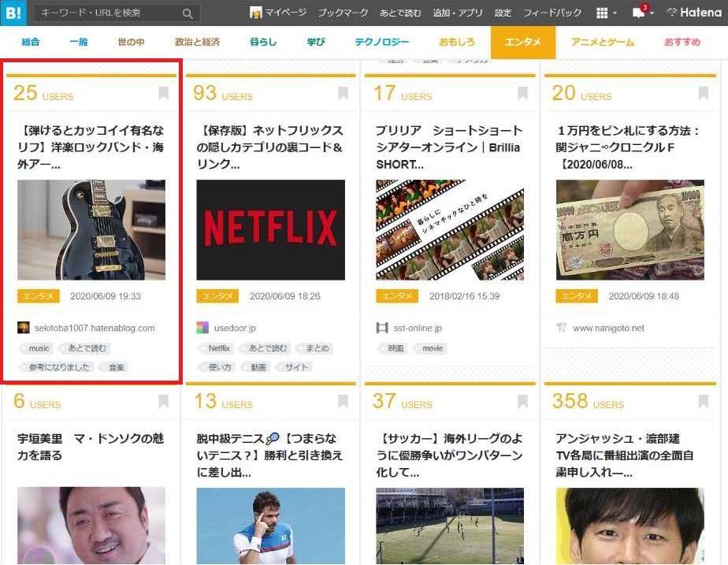Open the 358 USERS count link

(x=588, y=400)
